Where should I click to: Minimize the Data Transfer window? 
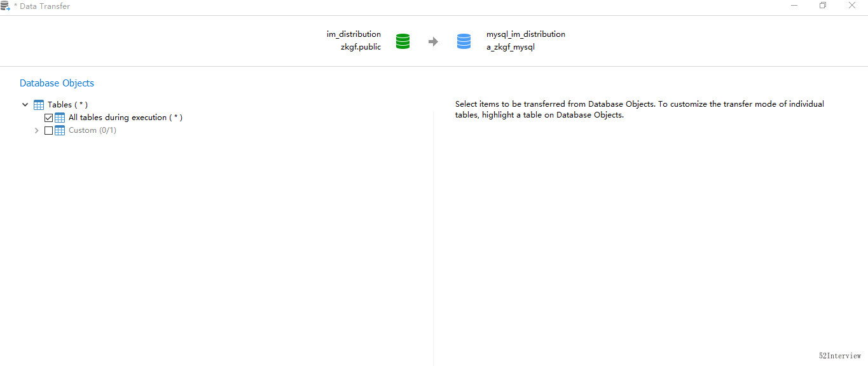pos(795,5)
